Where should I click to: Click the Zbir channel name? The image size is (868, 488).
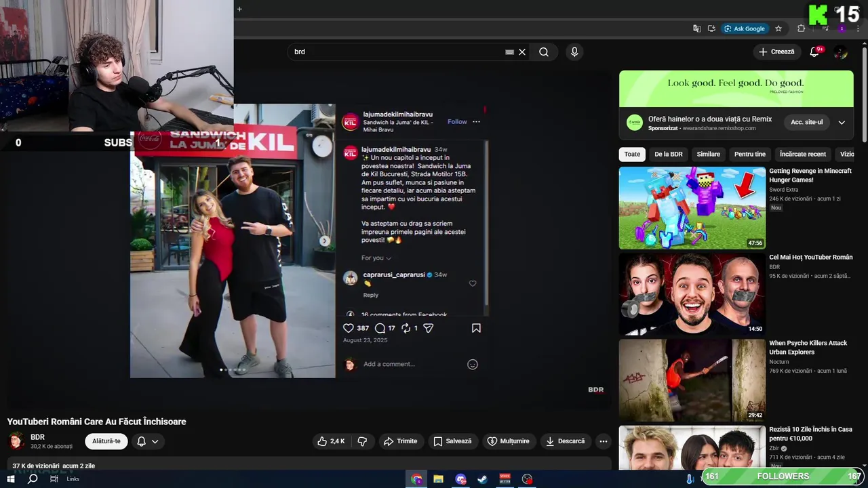(x=774, y=448)
